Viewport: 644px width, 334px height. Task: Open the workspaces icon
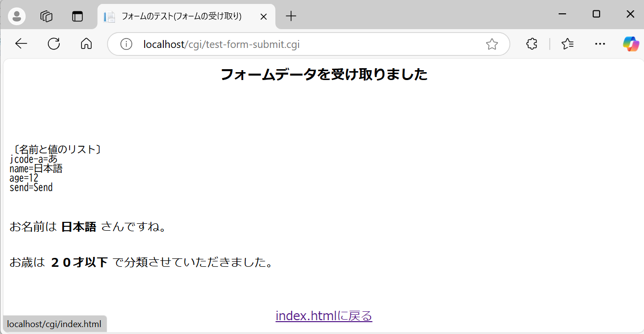[46, 16]
